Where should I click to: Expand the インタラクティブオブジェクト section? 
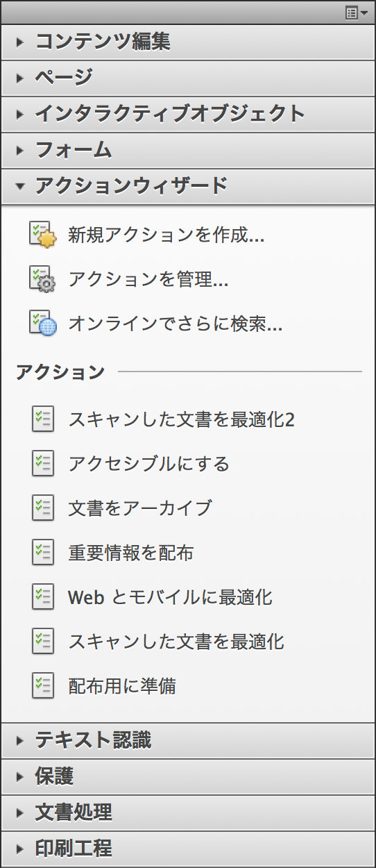pyautogui.click(x=188, y=114)
